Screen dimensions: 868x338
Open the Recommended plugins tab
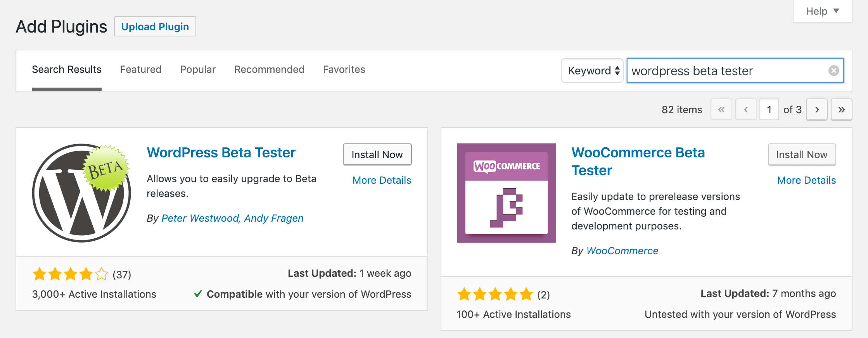tap(269, 69)
